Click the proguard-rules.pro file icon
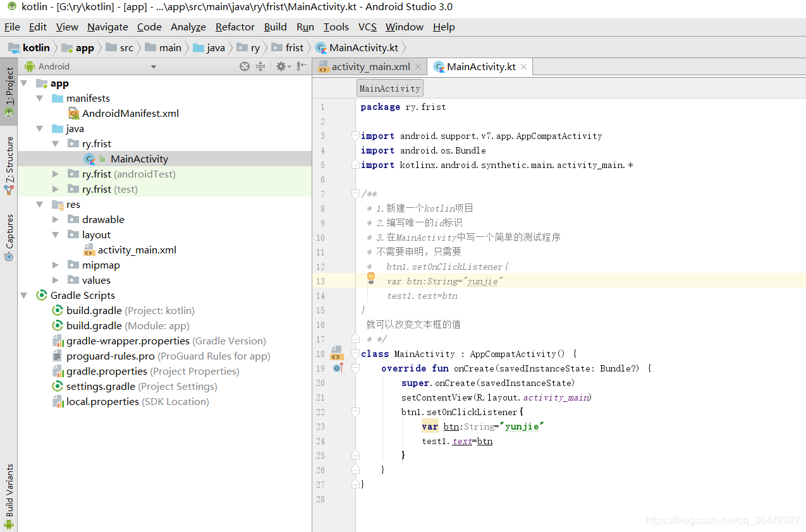The width and height of the screenshot is (806, 532). tap(58, 356)
